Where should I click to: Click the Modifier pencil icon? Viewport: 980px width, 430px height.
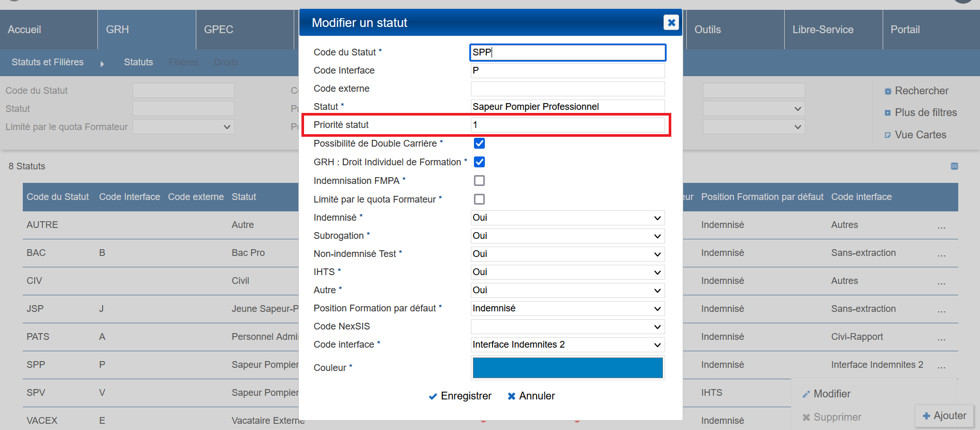coord(806,394)
